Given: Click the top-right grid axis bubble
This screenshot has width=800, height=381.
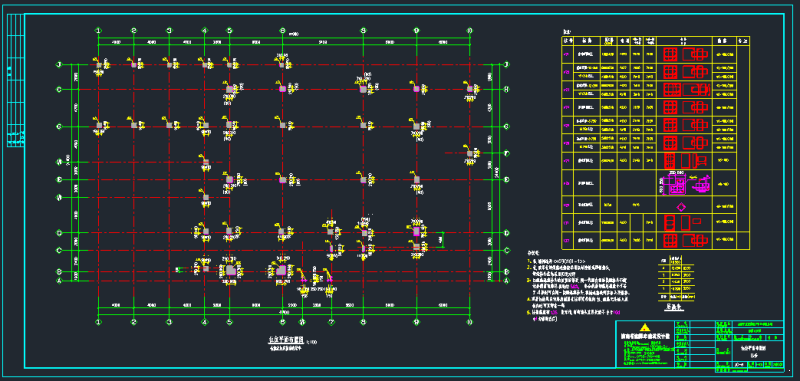Looking at the screenshot, I should point(469,31).
